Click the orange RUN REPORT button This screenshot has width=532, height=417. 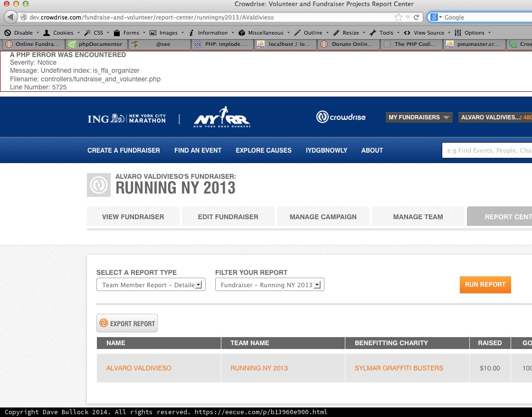pos(485,284)
